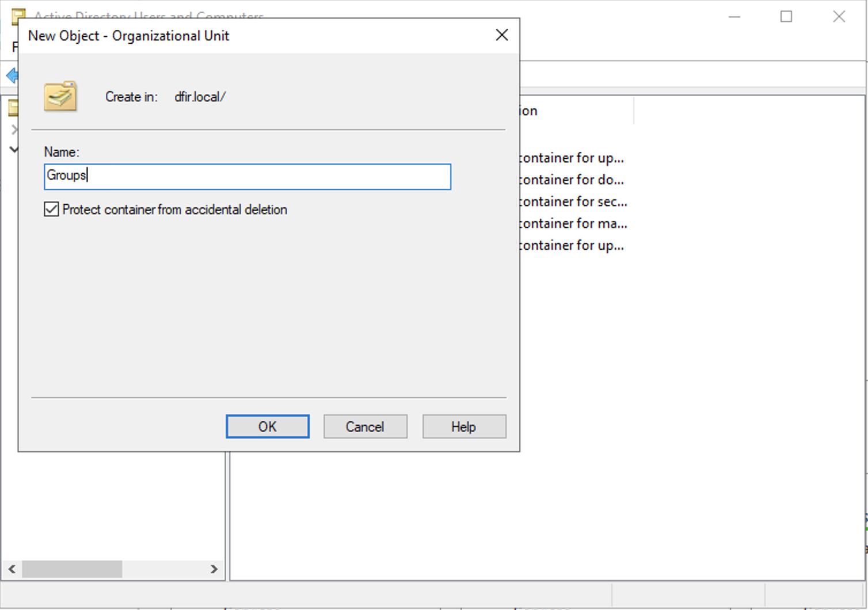Maximize the Active Directory main window
This screenshot has height=610, width=868.
786,17
